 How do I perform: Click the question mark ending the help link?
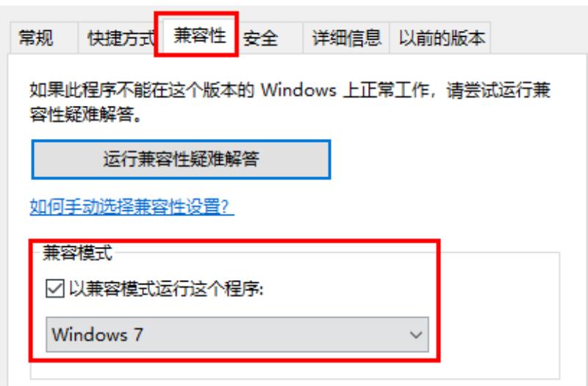(x=226, y=207)
